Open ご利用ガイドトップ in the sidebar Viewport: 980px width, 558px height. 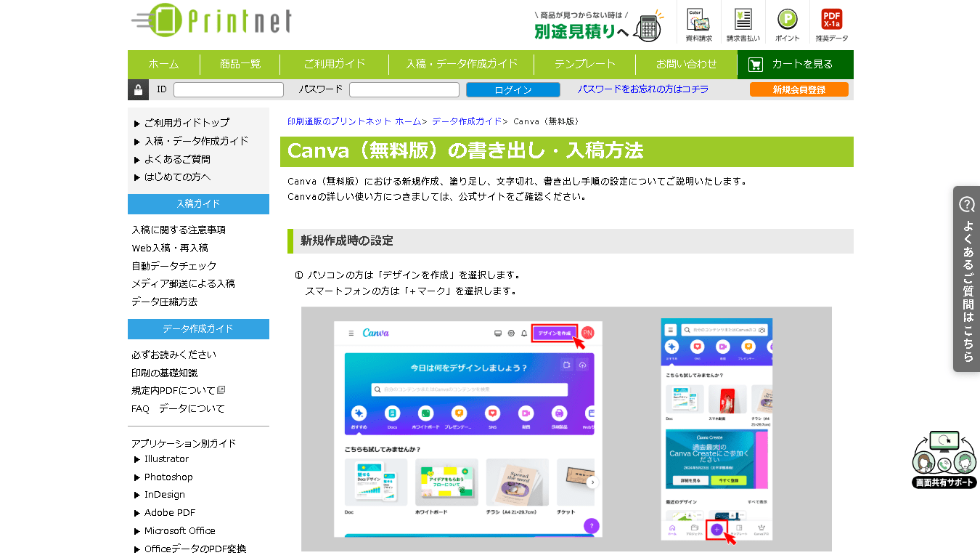[187, 123]
